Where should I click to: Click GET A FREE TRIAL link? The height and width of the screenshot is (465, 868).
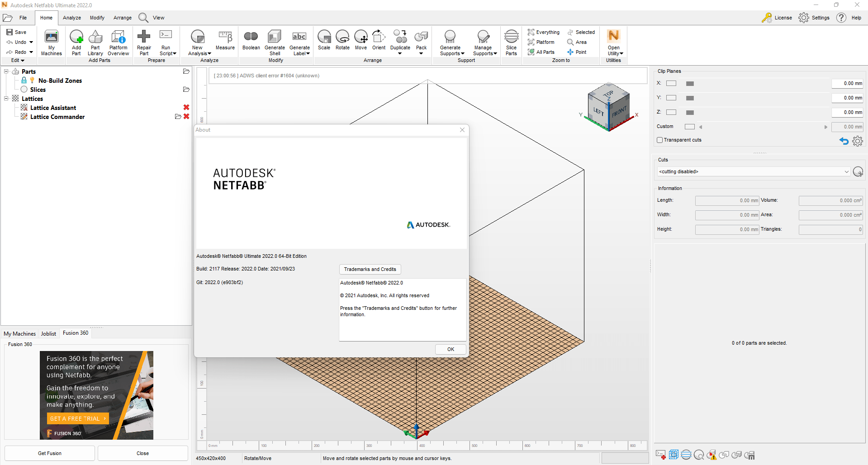click(78, 418)
